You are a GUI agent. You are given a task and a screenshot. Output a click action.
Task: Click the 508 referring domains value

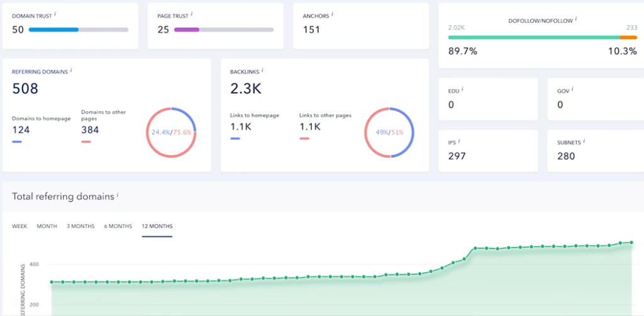(25, 89)
